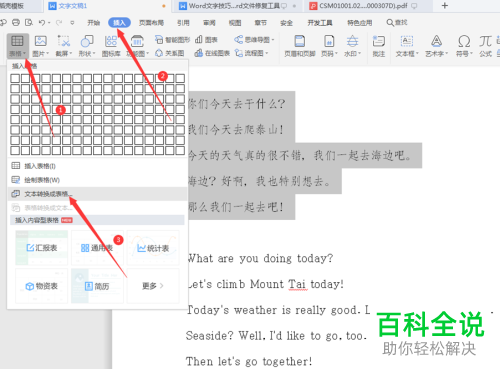Insert a 智能图形 smart graphic

coord(172,40)
